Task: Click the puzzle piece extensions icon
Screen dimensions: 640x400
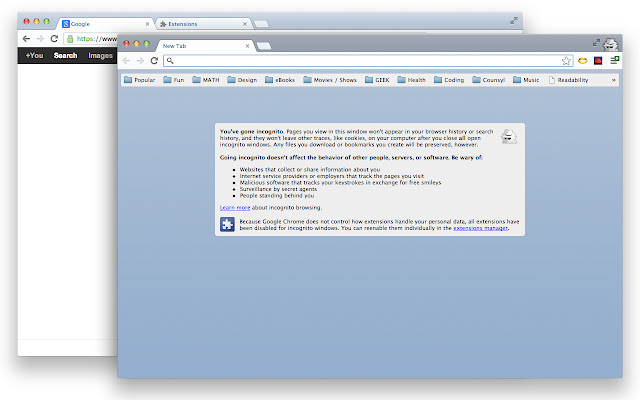Action: [x=227, y=224]
